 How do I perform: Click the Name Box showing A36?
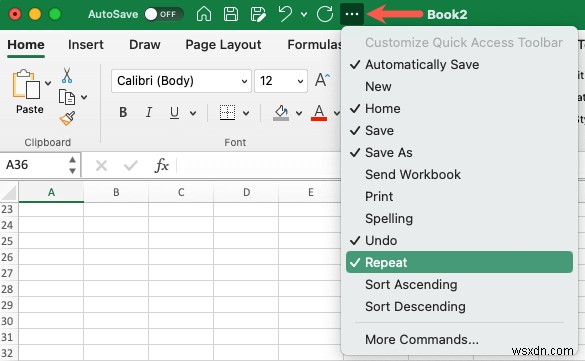tap(34, 165)
